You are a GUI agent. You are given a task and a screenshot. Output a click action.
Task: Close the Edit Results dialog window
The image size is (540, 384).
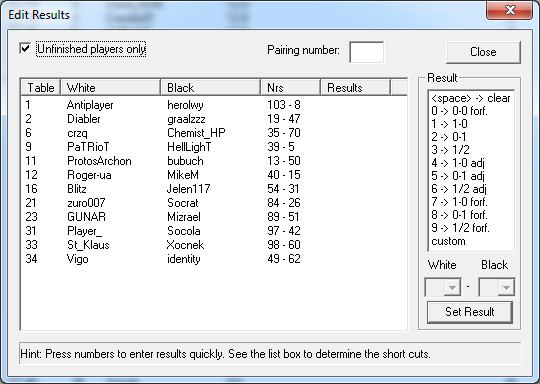pos(510,10)
